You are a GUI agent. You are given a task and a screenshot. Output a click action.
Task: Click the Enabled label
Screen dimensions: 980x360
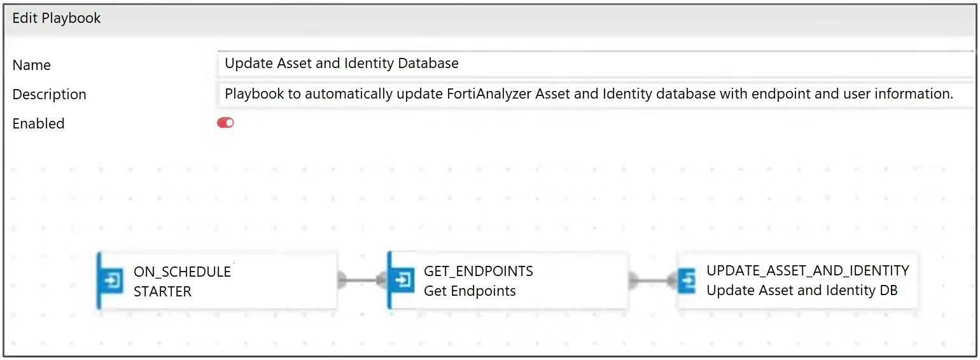[x=39, y=123]
